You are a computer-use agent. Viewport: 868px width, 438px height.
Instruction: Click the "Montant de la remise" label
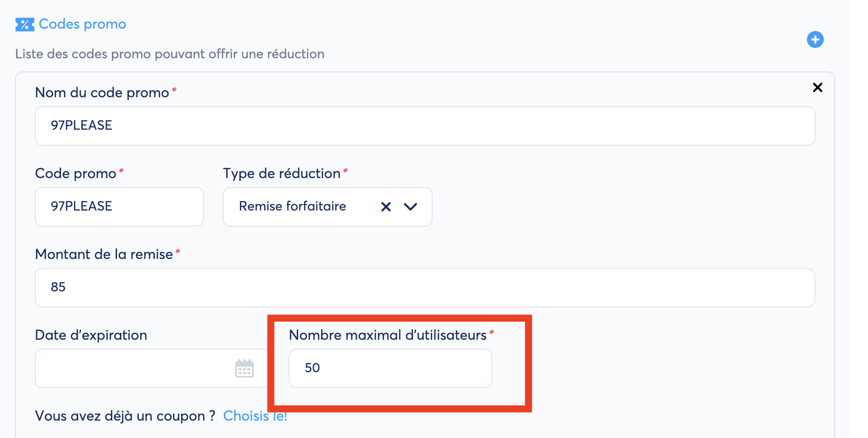104,254
